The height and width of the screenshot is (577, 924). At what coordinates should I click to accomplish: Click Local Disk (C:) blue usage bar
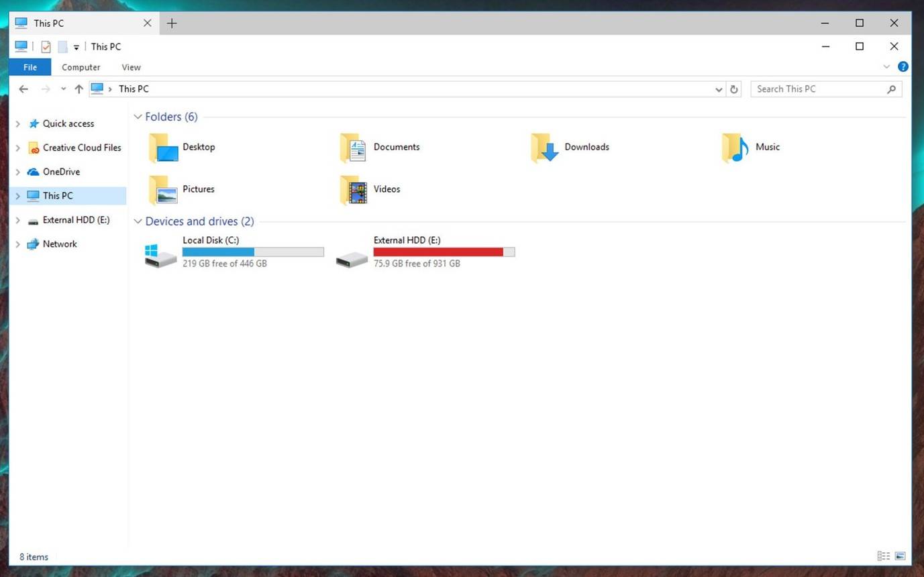coord(253,252)
